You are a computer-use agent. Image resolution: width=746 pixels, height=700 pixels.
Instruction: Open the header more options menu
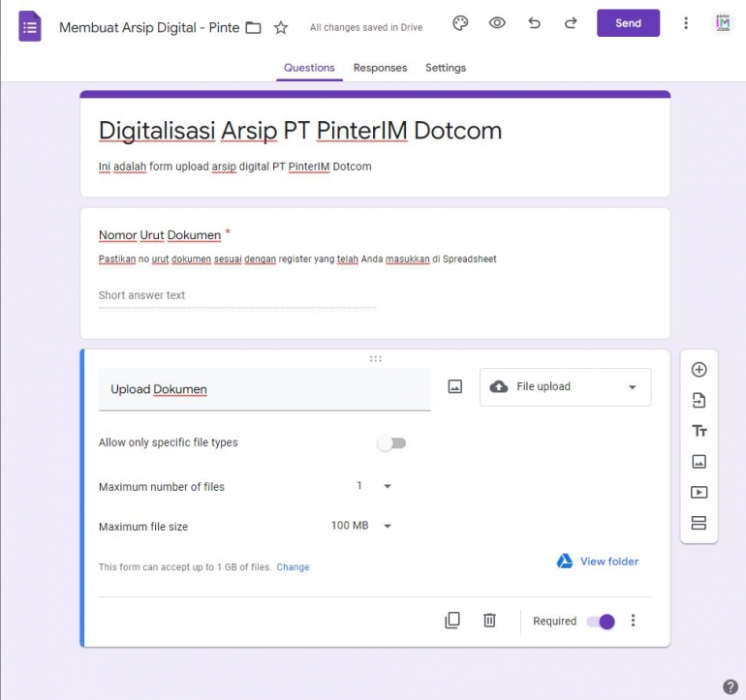pyautogui.click(x=686, y=23)
